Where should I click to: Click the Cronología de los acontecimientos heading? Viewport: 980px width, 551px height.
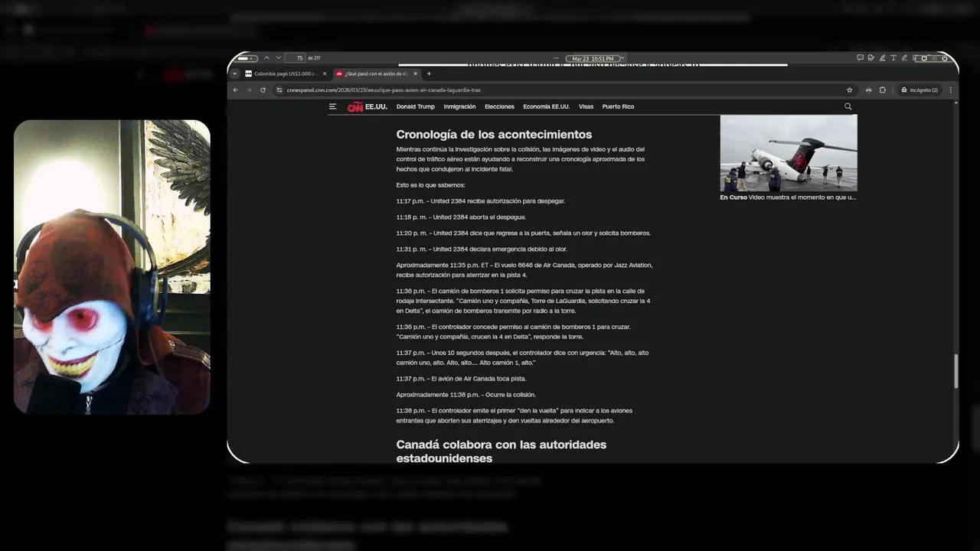click(494, 135)
